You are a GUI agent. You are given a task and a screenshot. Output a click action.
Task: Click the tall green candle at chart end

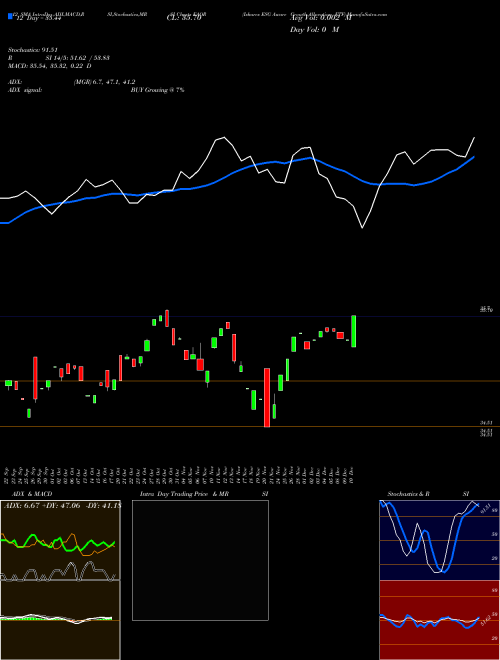pos(354,331)
